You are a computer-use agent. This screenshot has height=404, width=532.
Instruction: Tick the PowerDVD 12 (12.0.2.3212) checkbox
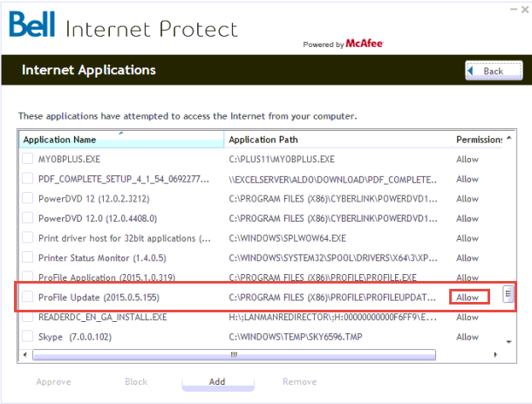click(x=28, y=198)
